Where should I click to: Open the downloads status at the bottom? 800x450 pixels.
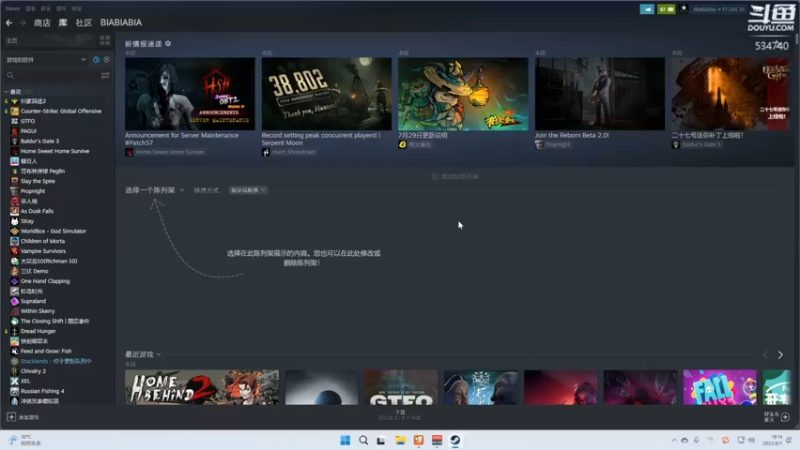coord(400,415)
